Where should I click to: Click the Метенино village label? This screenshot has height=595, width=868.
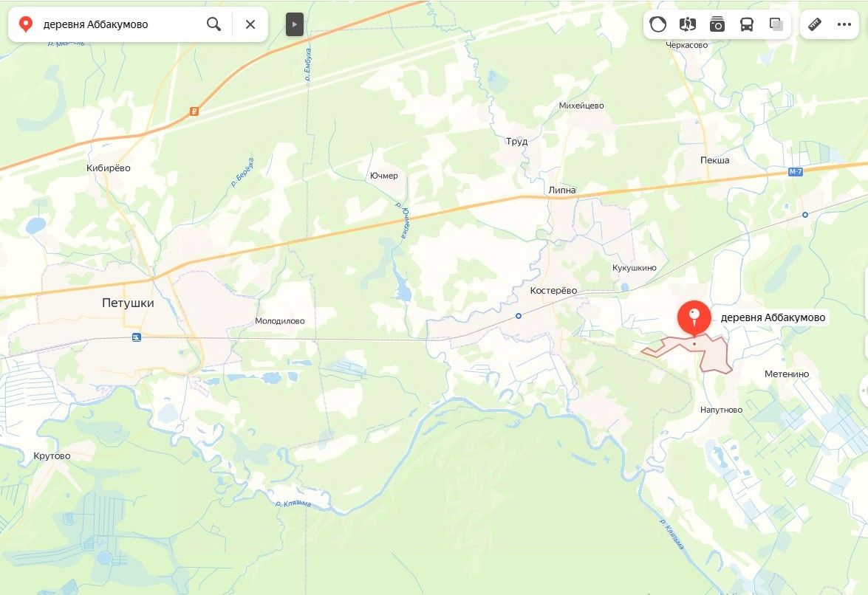[x=787, y=374]
